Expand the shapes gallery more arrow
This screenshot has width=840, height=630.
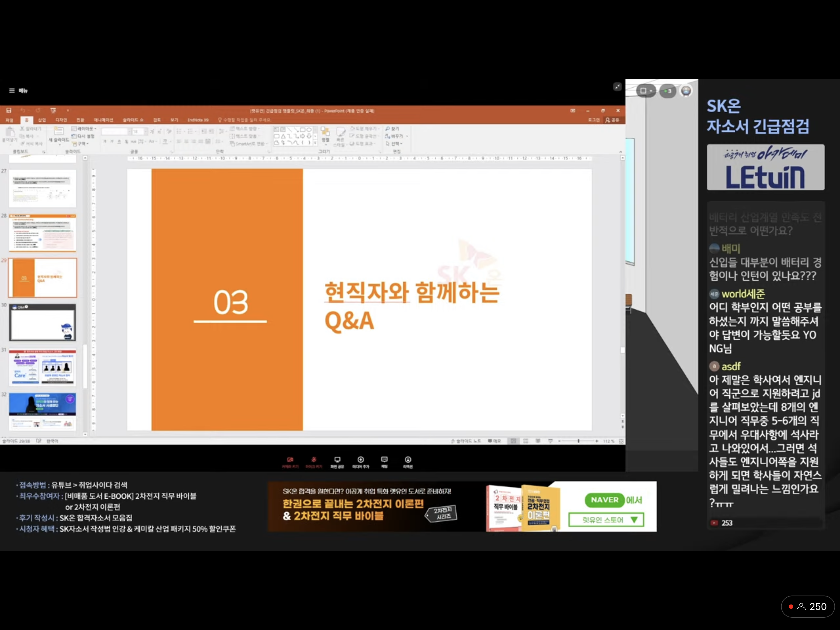pos(315,143)
